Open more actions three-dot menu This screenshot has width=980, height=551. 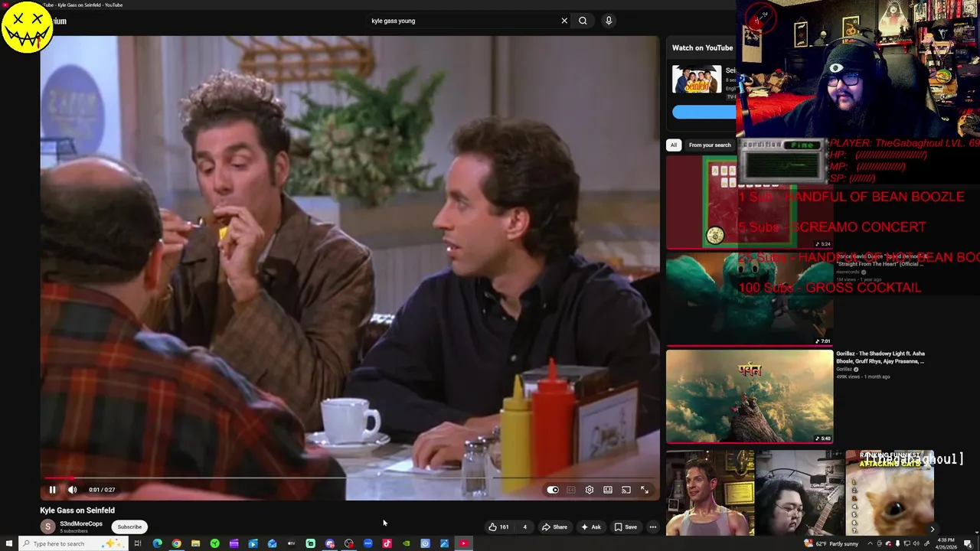tap(653, 527)
